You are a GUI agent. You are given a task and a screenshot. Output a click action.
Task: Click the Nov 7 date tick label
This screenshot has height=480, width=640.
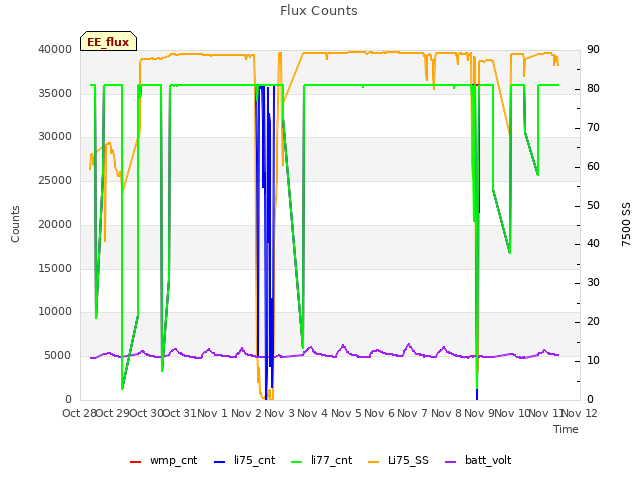413,413
